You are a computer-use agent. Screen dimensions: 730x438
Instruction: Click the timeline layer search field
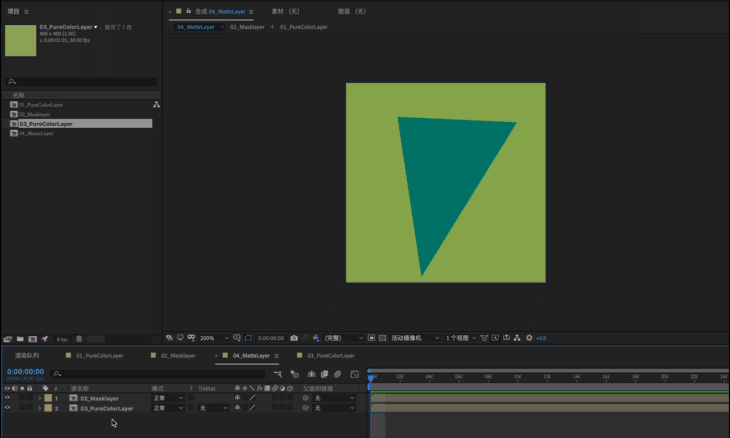[x=158, y=374]
